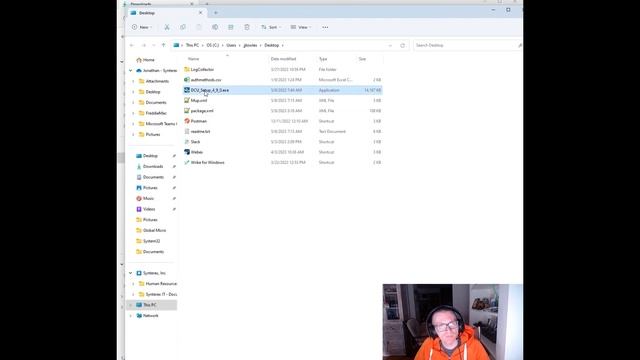Sort by the Type column header
The image size is (640, 360).
(323, 59)
